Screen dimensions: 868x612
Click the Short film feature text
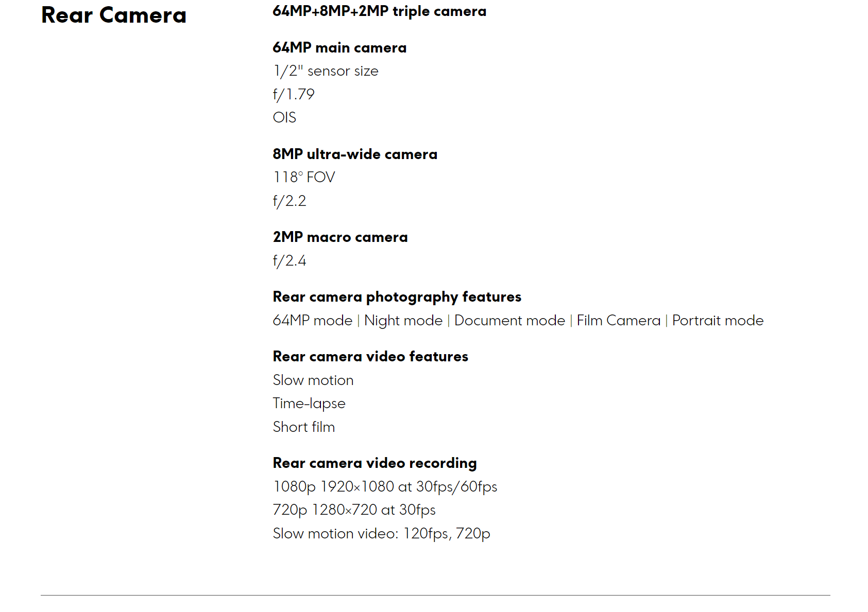[x=304, y=427]
